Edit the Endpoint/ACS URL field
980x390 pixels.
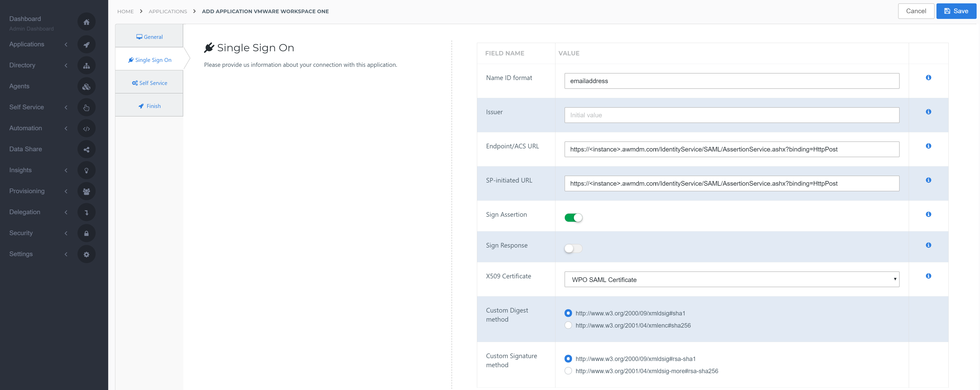click(x=732, y=149)
